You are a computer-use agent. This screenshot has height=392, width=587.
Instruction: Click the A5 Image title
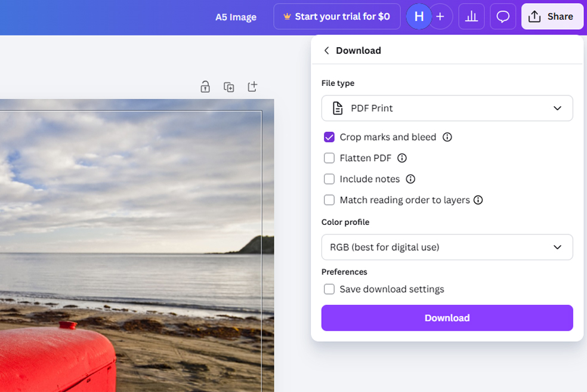pyautogui.click(x=236, y=16)
